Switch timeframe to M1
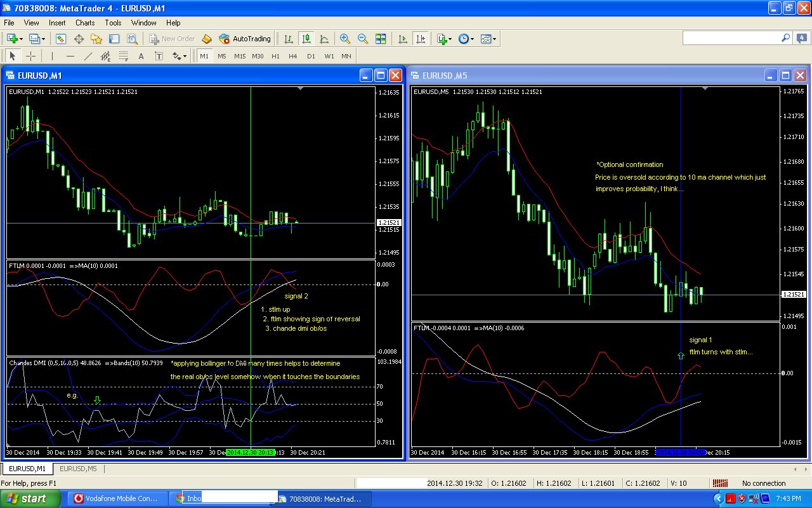 click(x=204, y=56)
